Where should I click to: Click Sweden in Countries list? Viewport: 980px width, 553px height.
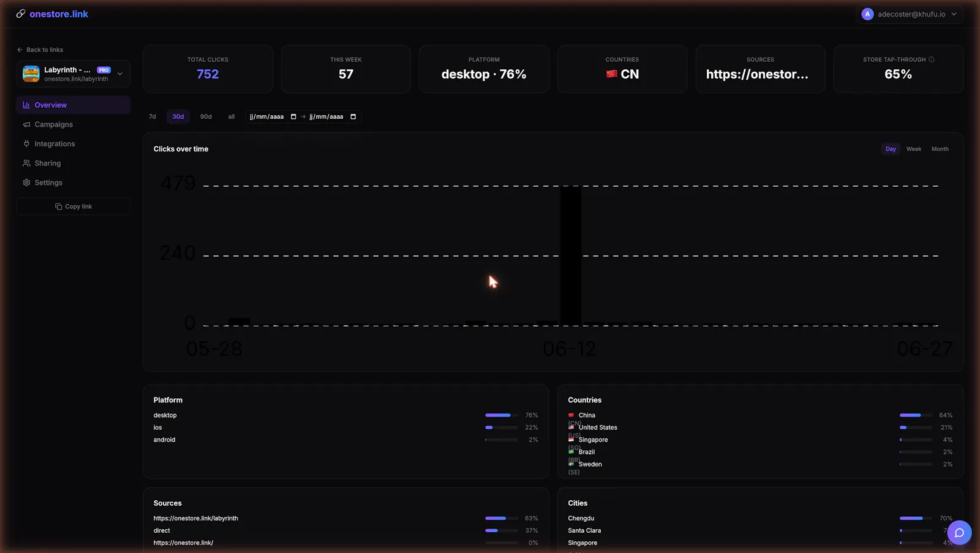pos(590,464)
